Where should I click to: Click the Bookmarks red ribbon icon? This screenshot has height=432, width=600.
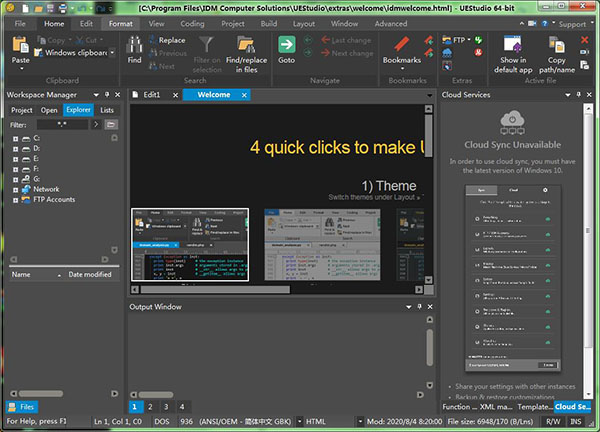pyautogui.click(x=401, y=44)
